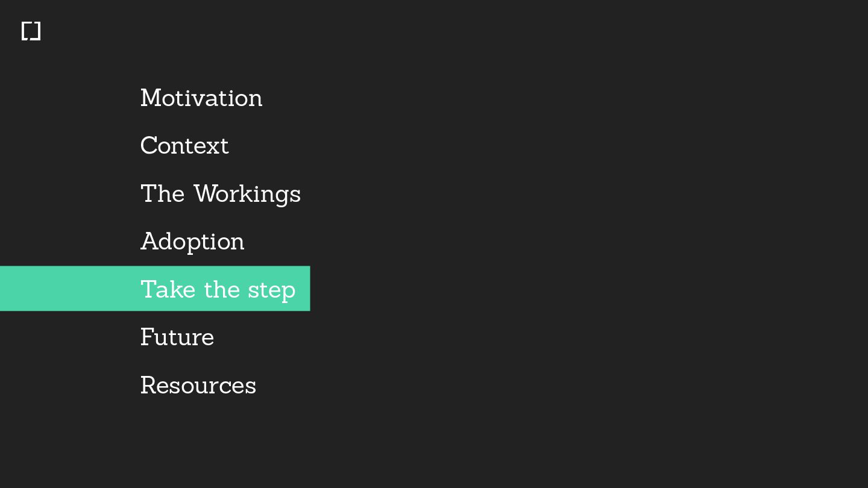Viewport: 868px width, 488px height.
Task: Choose the first agenda entry Motivation
Action: (x=201, y=98)
